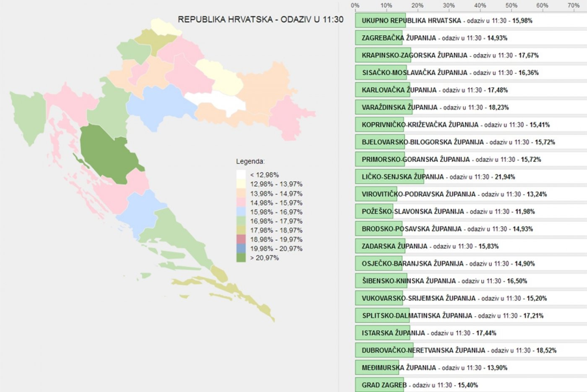This screenshot has width=587, height=392.
Task: Click the 50% axis tick label
Action: pyautogui.click(x=511, y=5)
